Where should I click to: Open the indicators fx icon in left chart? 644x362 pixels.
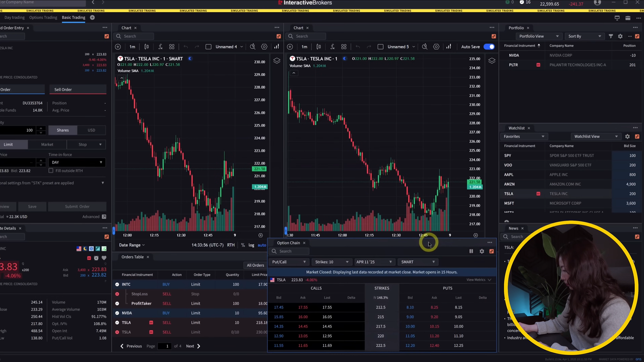[x=160, y=47]
